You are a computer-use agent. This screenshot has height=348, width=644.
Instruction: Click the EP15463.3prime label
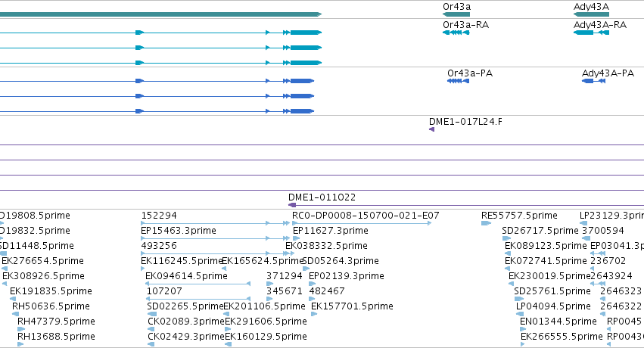pyautogui.click(x=179, y=231)
